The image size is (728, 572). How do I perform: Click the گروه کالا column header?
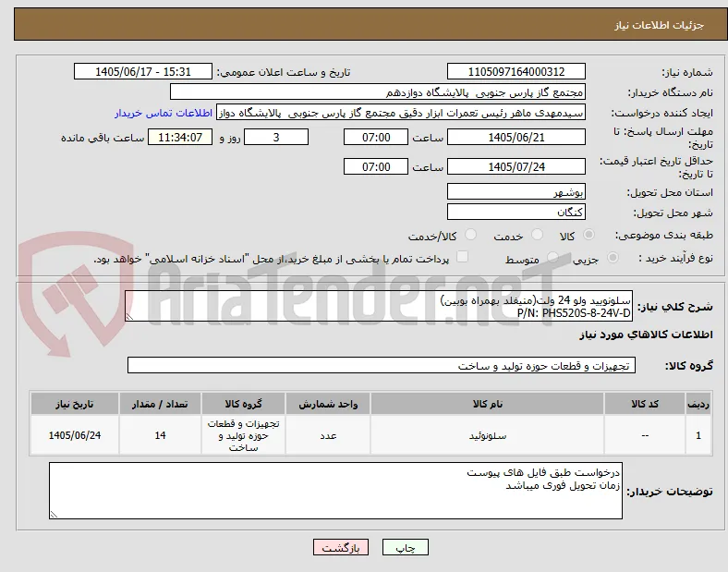[x=243, y=404]
